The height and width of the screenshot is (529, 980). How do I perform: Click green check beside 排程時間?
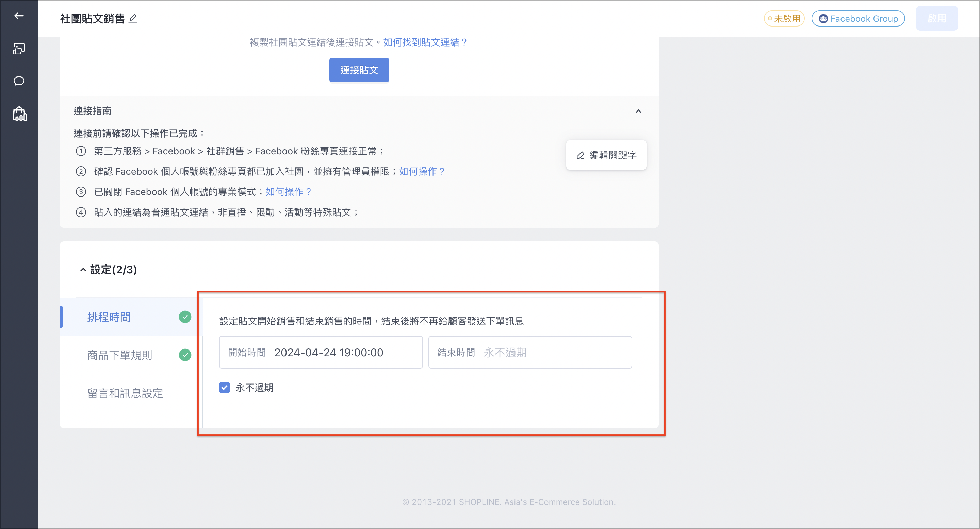(185, 317)
